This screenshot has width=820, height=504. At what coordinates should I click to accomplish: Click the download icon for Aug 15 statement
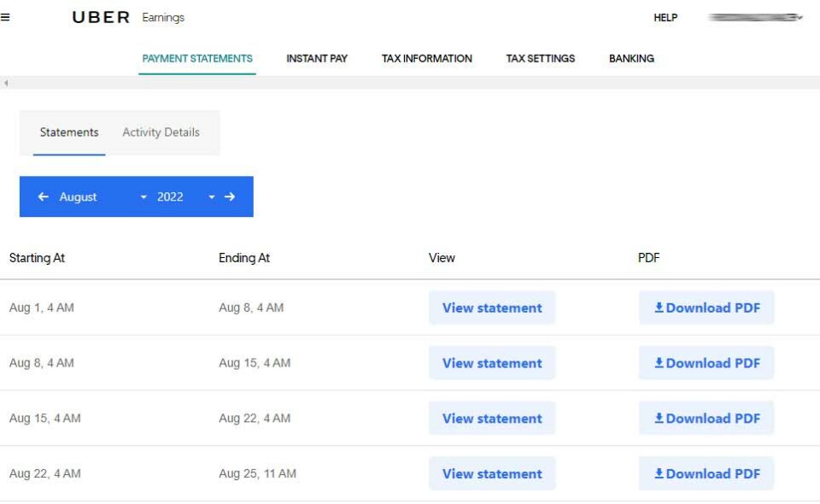(x=659, y=418)
